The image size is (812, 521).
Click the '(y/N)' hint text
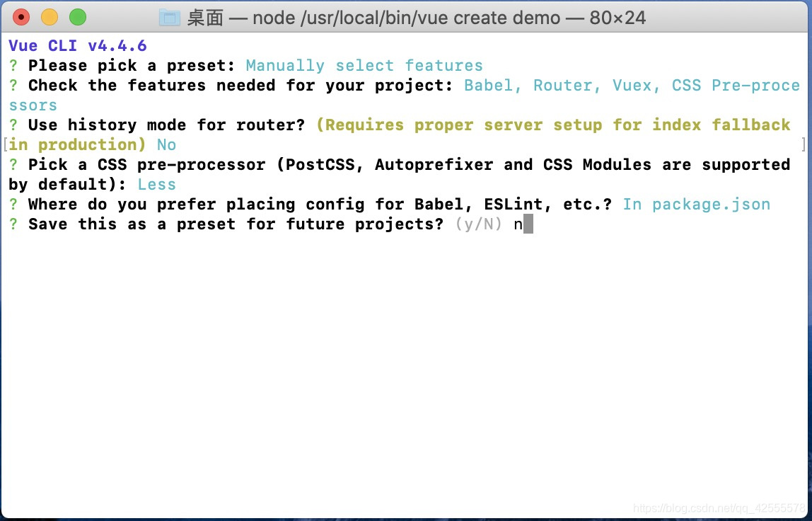[x=478, y=224]
